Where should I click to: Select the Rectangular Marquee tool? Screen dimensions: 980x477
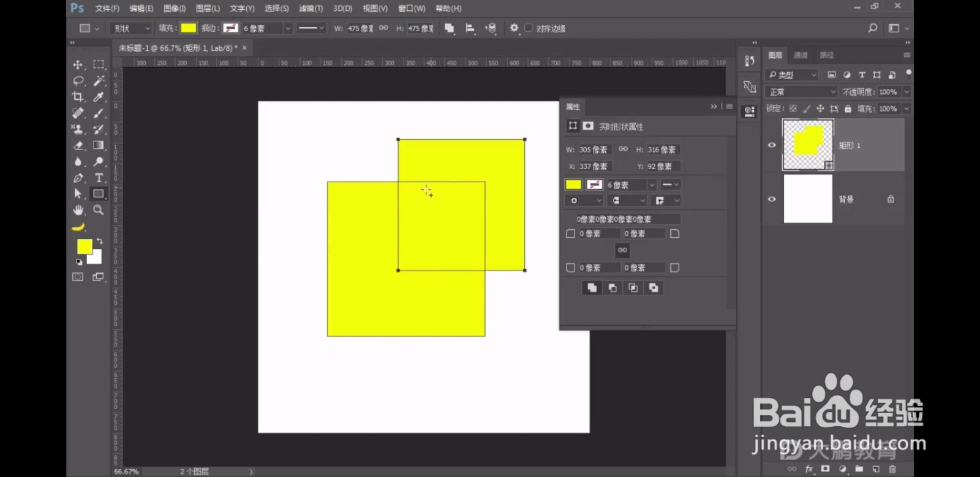click(98, 64)
